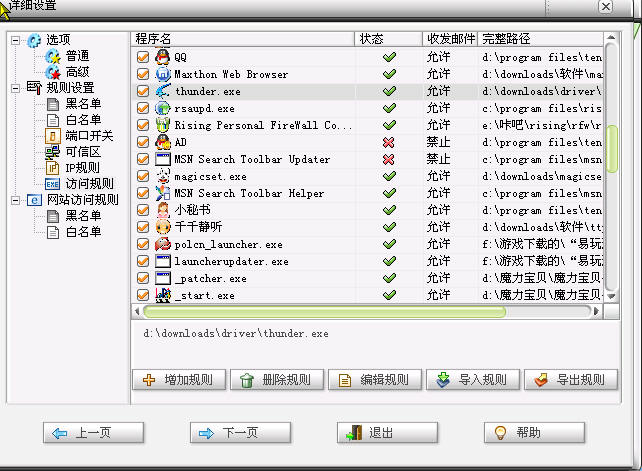
Task: Click the 删除规则 button
Action: tap(277, 380)
